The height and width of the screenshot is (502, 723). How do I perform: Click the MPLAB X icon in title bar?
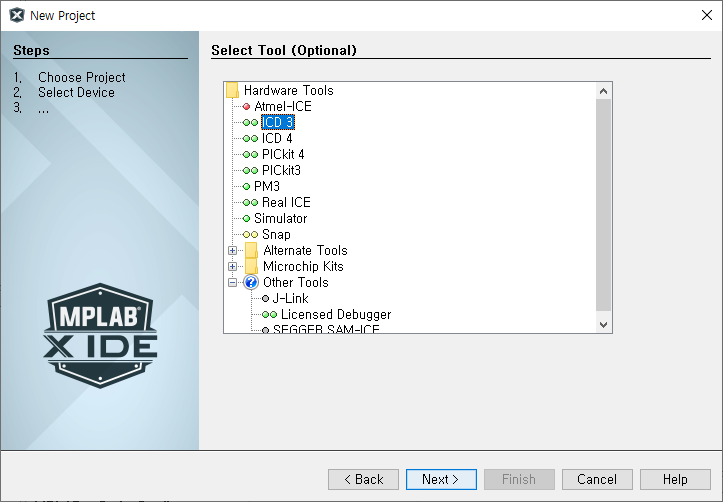coord(17,15)
